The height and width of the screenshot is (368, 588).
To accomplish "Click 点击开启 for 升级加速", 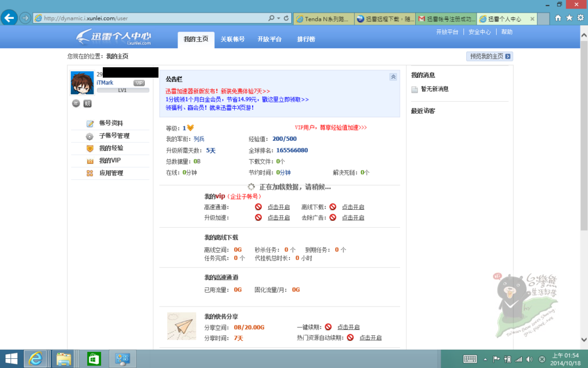I will (x=278, y=218).
